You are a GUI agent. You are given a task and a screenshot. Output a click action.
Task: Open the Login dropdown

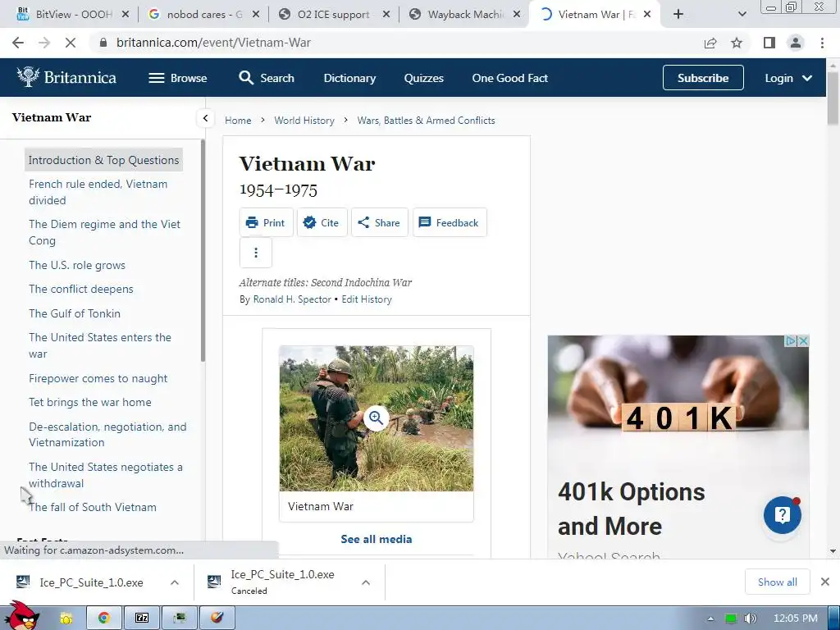click(788, 78)
